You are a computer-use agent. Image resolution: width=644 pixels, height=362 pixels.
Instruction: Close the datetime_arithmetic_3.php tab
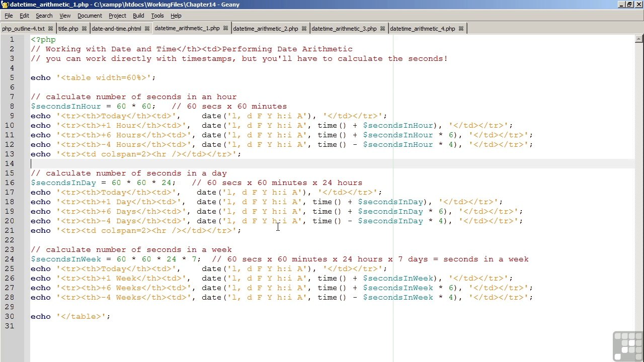[x=383, y=29]
